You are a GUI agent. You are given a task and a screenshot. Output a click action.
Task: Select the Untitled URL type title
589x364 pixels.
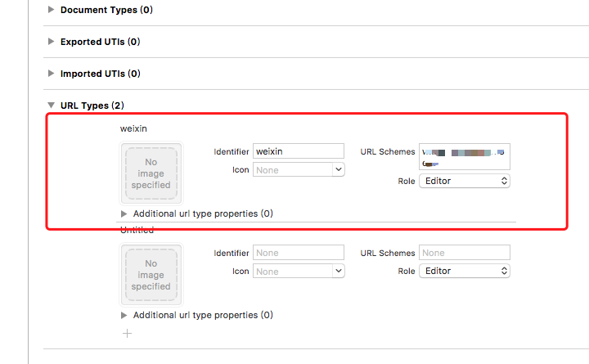pyautogui.click(x=137, y=231)
